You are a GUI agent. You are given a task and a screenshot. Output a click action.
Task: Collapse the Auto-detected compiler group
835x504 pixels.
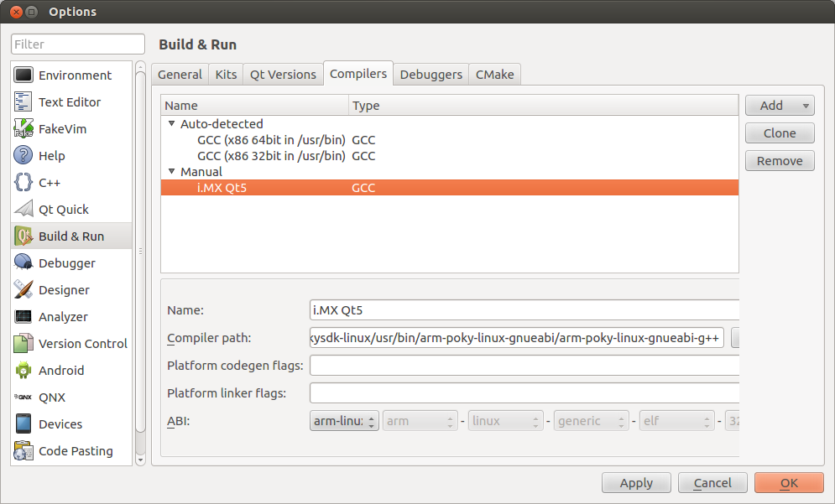(x=171, y=123)
